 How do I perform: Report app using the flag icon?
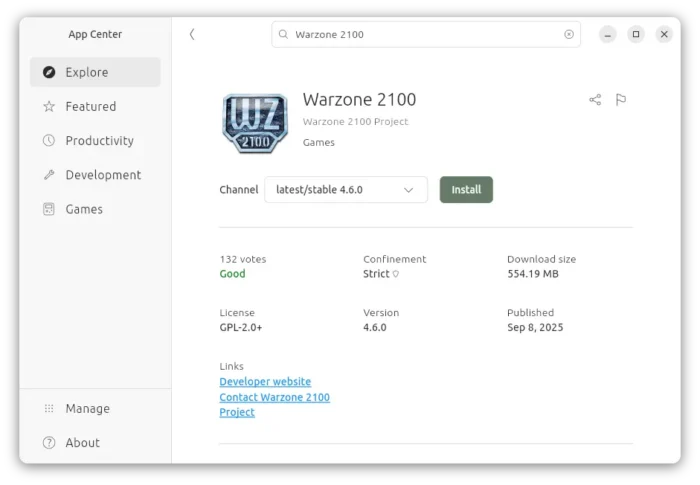click(x=621, y=100)
